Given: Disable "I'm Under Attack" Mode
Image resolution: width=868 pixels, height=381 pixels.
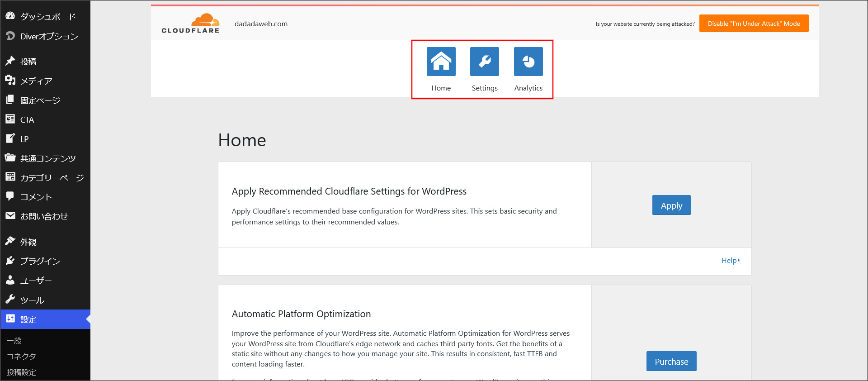Looking at the screenshot, I should 754,24.
